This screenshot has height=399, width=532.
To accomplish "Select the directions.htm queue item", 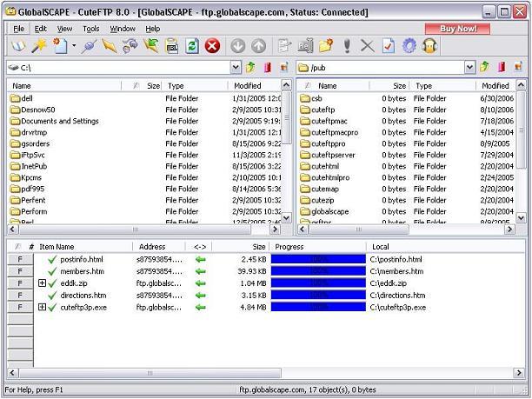I will click(83, 296).
